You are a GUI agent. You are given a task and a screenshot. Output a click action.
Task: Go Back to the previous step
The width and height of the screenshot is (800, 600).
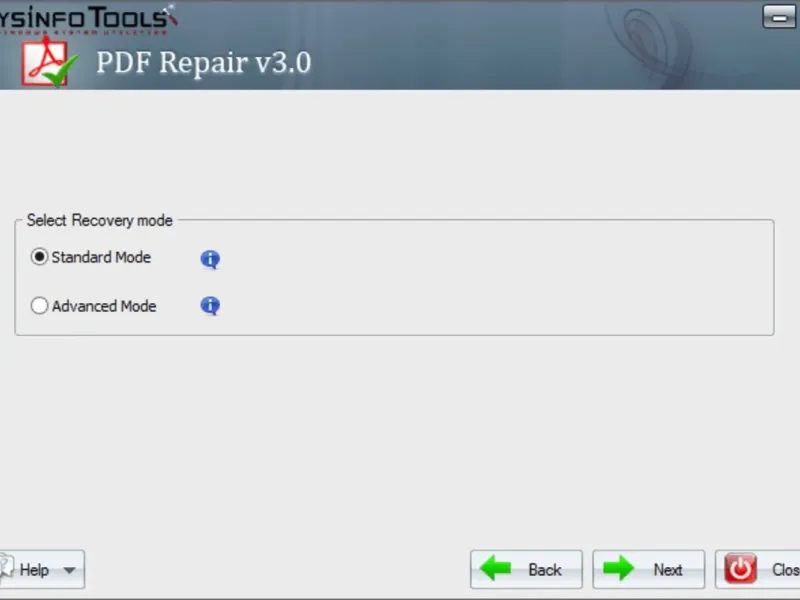[x=526, y=569]
